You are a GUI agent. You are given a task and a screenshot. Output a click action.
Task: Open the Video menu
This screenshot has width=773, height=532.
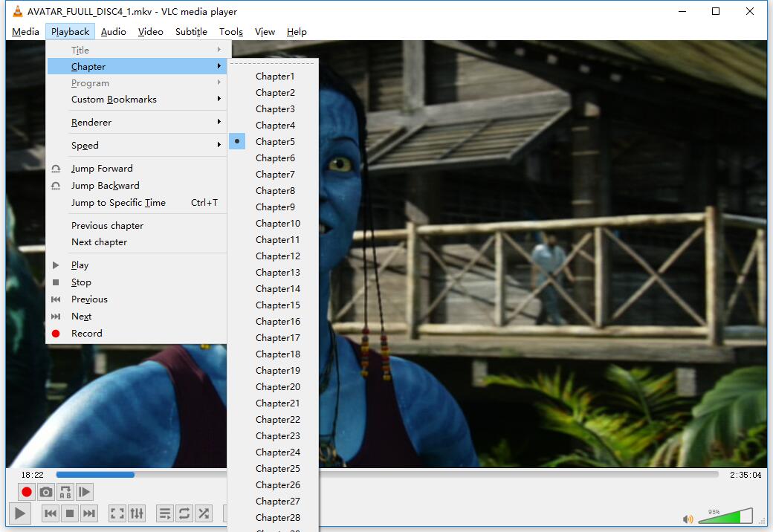tap(150, 31)
